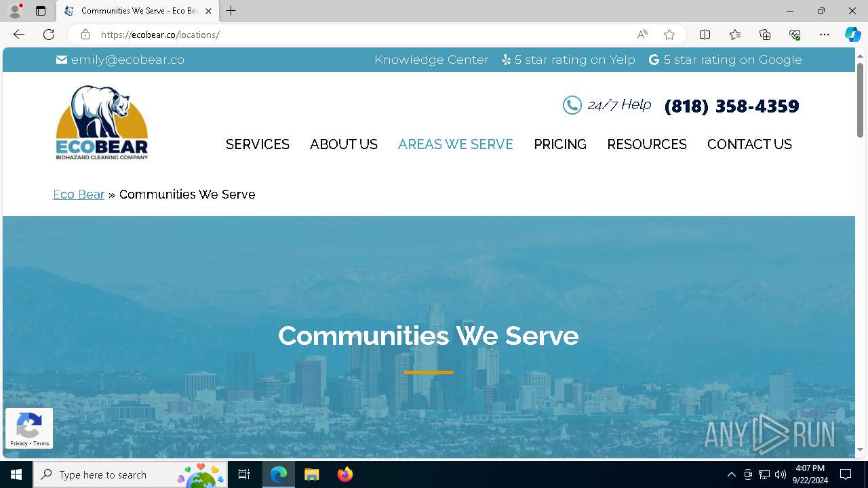Open Read aloud from the address bar

(x=642, y=35)
